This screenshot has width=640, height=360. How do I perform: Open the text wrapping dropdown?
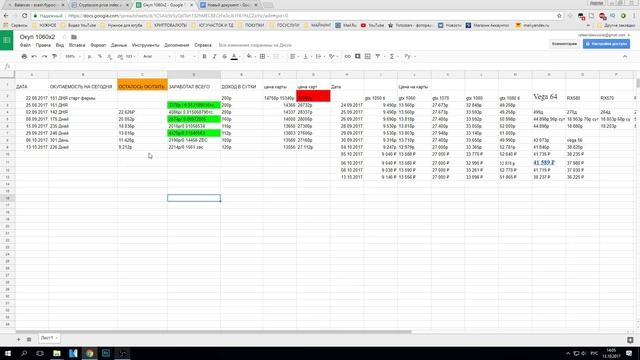[320, 56]
